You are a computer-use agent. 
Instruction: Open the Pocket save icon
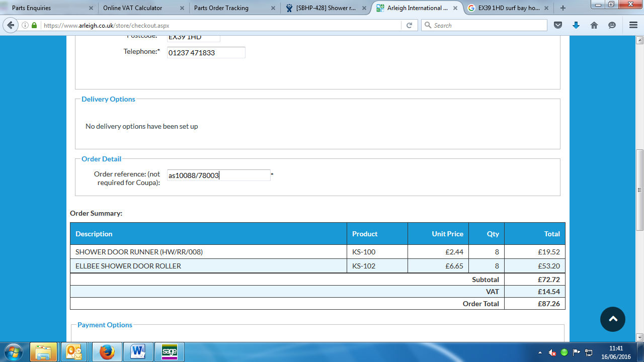[557, 25]
